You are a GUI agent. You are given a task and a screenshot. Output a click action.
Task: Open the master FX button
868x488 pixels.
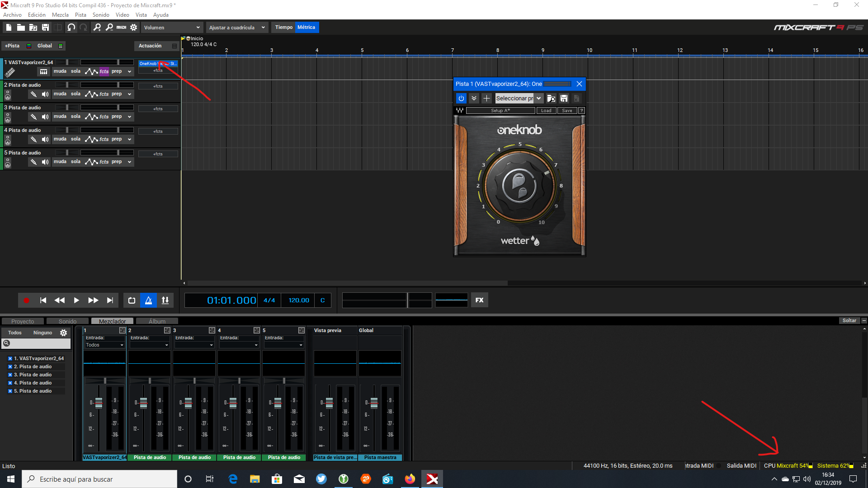coord(480,300)
